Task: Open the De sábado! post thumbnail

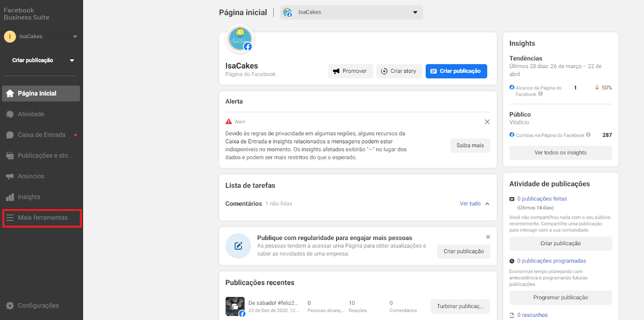Action: pyautogui.click(x=235, y=307)
